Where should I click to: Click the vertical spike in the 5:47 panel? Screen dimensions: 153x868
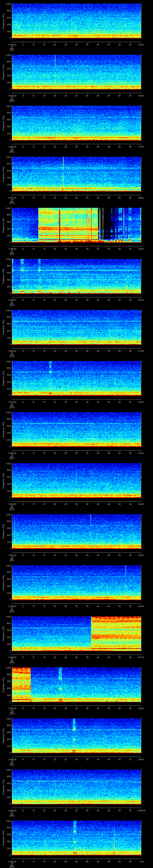pos(63,174)
